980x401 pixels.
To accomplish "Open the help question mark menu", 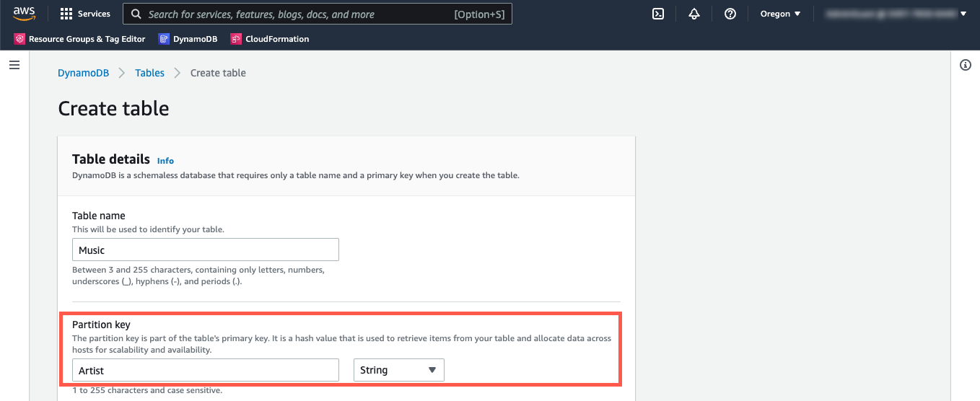I will click(730, 14).
